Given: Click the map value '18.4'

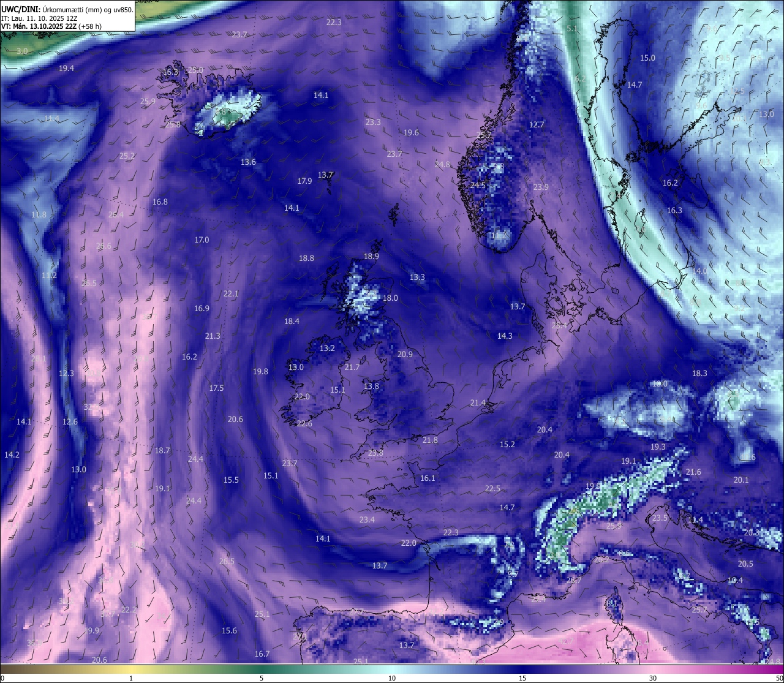Looking at the screenshot, I should point(292,322).
